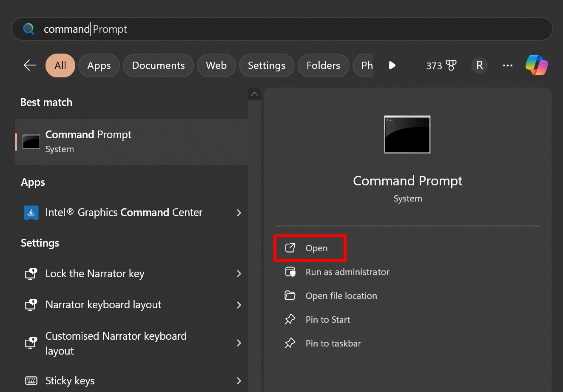Click the Open arrow-box icon
The image size is (563, 392).
pos(290,248)
